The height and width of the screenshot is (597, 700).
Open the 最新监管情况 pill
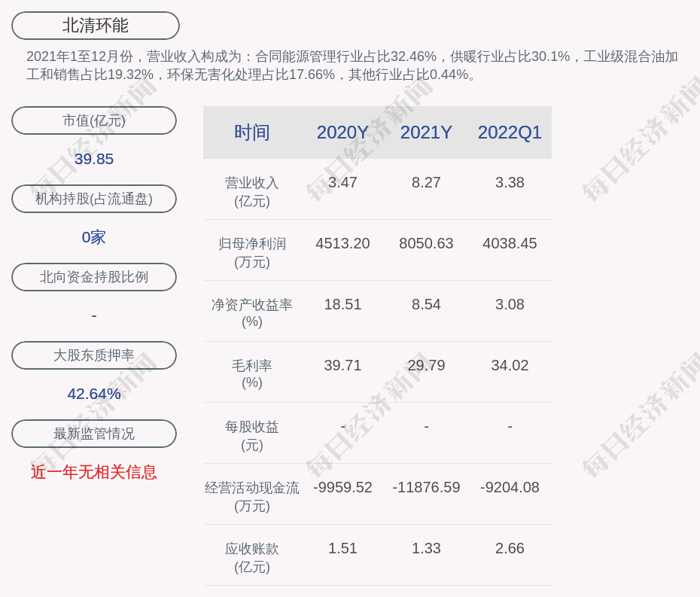(94, 434)
